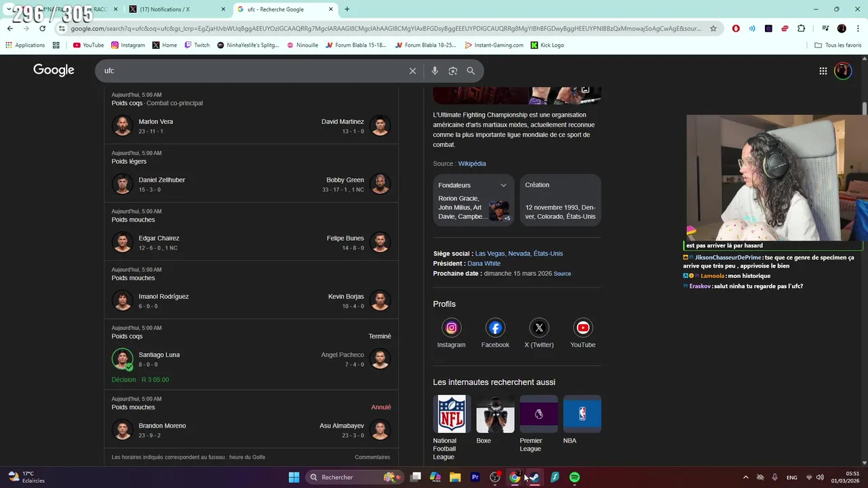Open the Kick Logo bookmark
868x488 pixels.
pyautogui.click(x=547, y=45)
